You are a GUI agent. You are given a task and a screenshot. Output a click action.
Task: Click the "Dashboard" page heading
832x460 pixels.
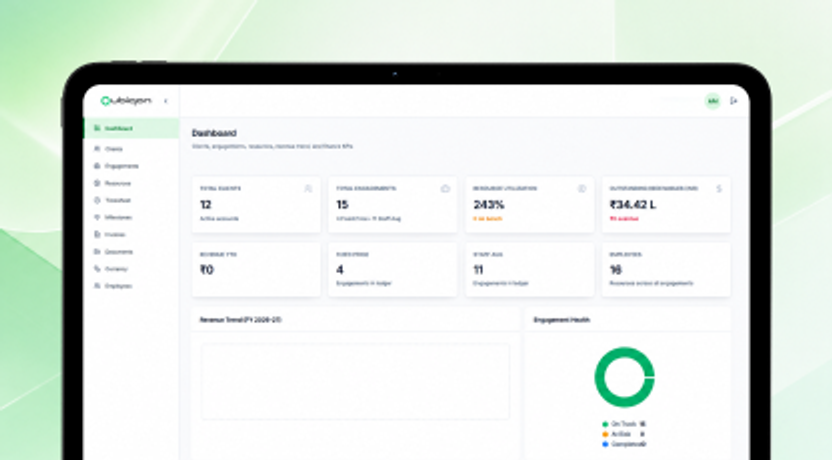tap(214, 133)
